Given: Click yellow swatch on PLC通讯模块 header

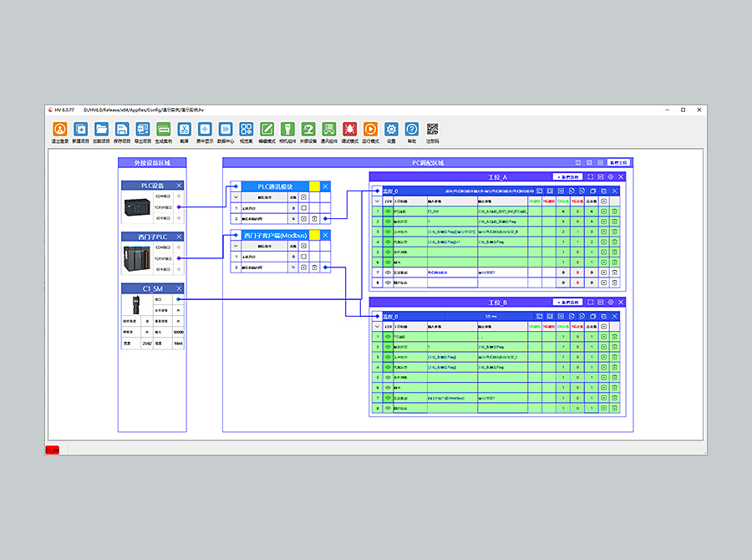Looking at the screenshot, I should (x=314, y=186).
